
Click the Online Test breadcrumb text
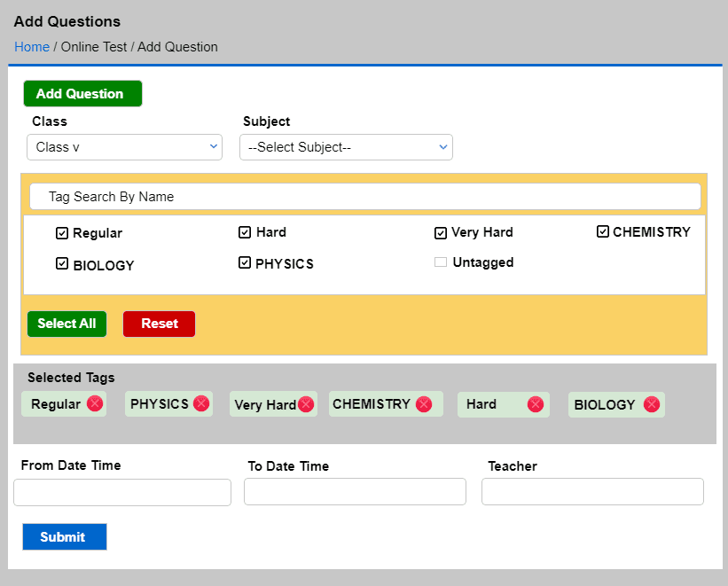click(x=94, y=47)
